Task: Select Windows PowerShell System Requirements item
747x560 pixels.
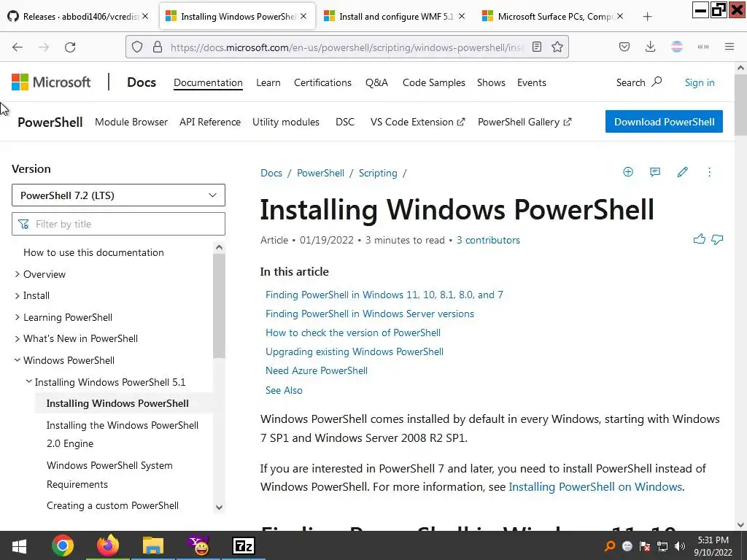Action: (109, 475)
